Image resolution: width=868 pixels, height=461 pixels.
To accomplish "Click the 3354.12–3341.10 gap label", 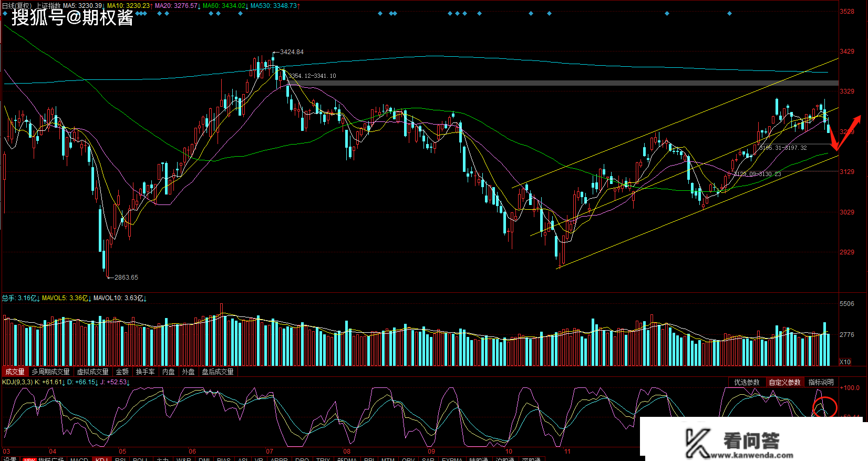I will click(313, 76).
